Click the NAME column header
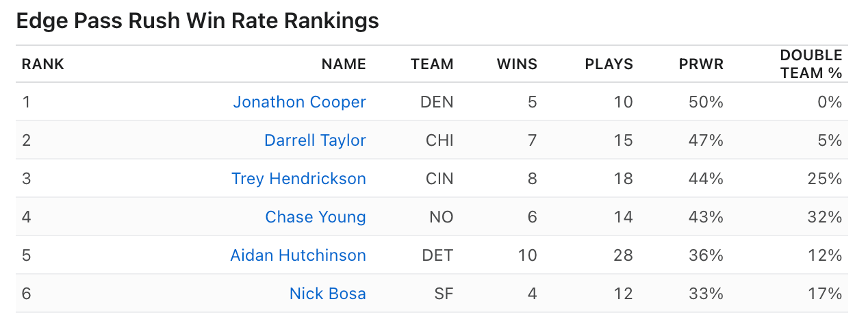Image resolution: width=868 pixels, height=319 pixels. (x=344, y=64)
